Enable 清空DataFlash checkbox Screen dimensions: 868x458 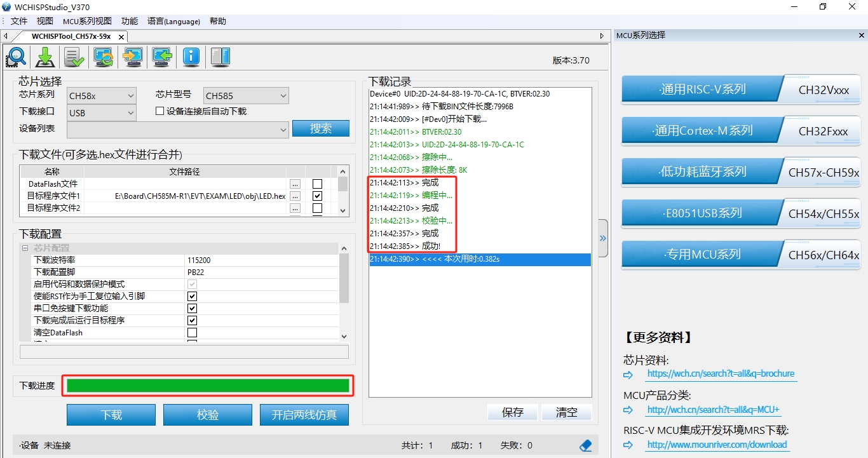192,333
